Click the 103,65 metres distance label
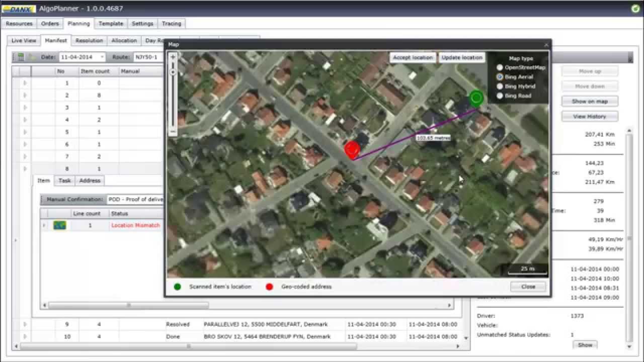This screenshot has height=362, width=644. [433, 137]
